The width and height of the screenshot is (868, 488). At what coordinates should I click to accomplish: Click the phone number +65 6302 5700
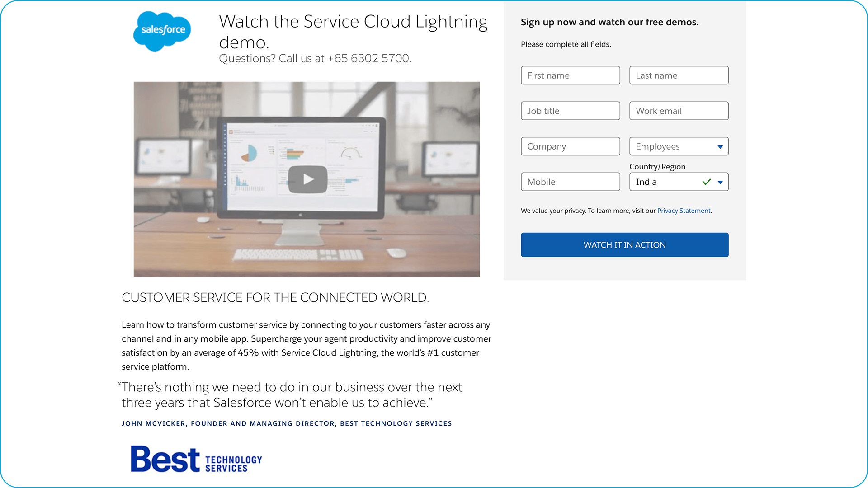(x=368, y=58)
